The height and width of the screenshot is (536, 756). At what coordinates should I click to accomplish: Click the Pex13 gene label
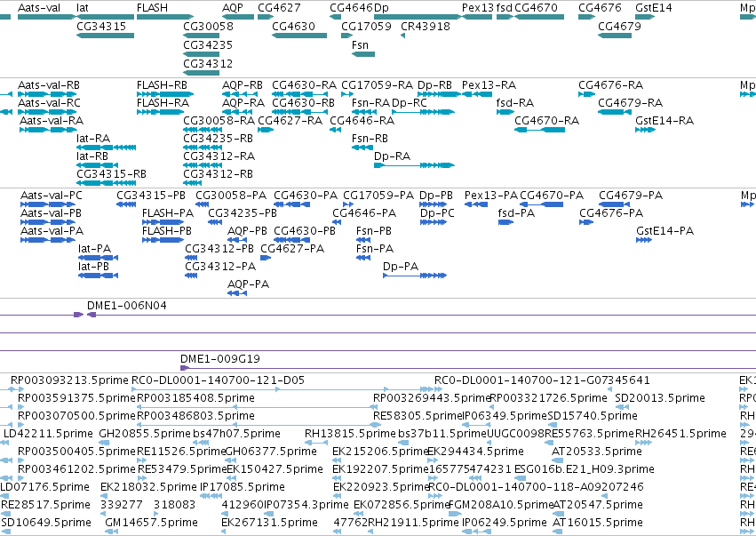click(478, 8)
